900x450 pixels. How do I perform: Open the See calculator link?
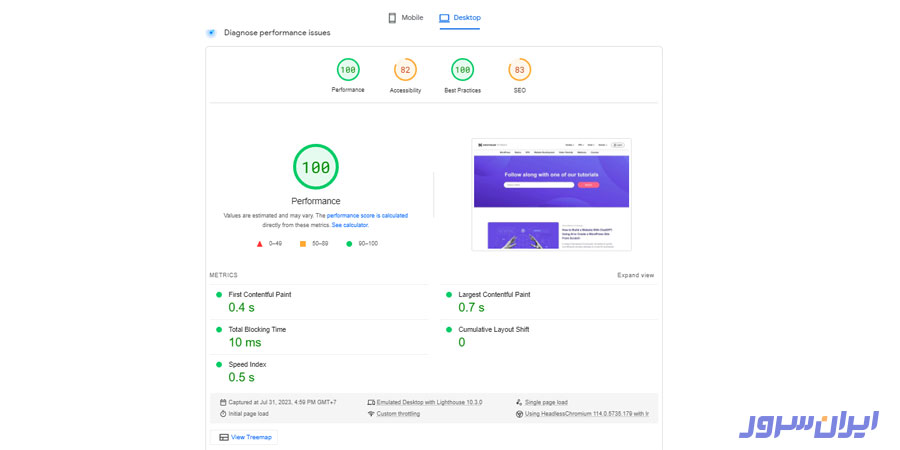pyautogui.click(x=350, y=225)
